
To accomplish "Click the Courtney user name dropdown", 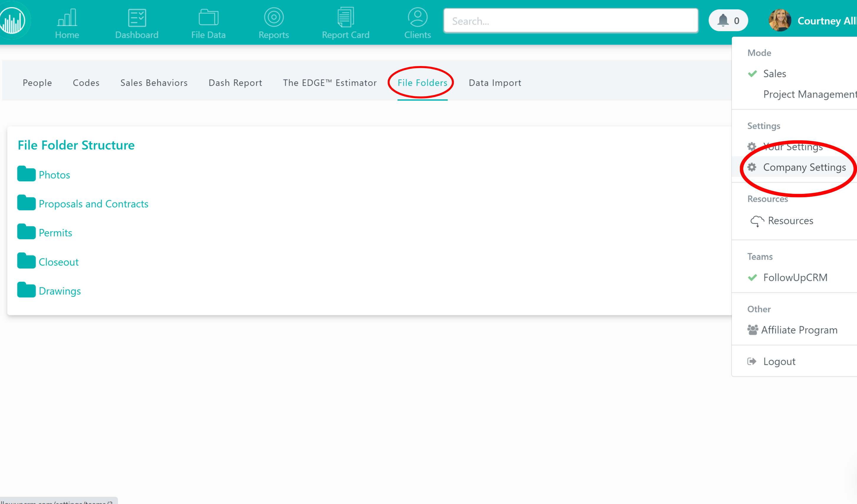I will (827, 21).
